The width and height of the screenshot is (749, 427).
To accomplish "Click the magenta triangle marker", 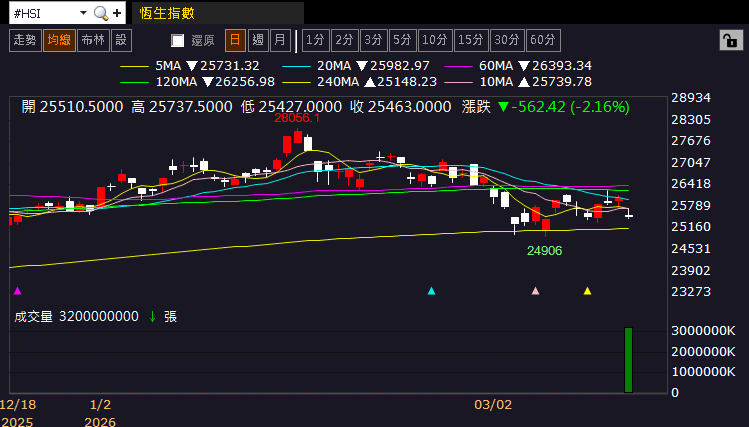I will click(x=18, y=291).
